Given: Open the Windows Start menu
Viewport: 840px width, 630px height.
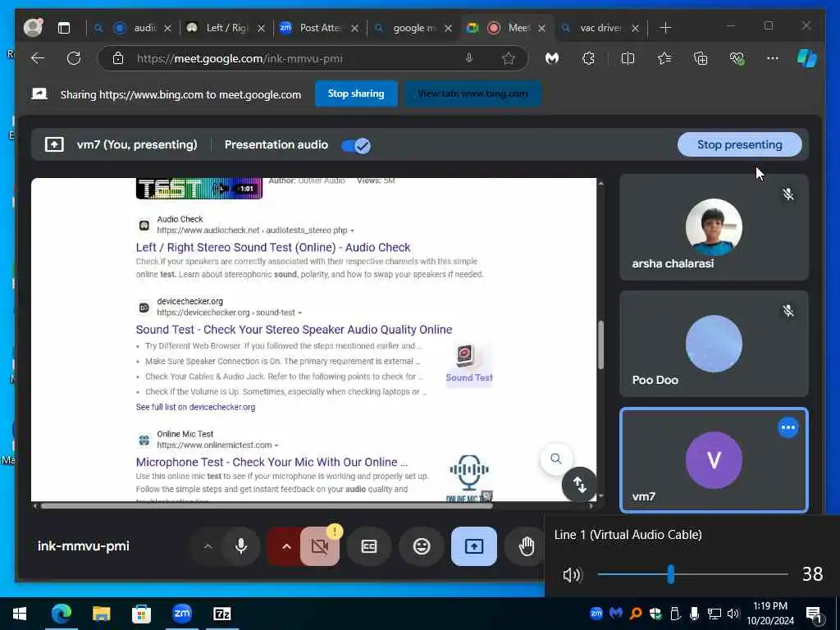Looking at the screenshot, I should click(20, 614).
